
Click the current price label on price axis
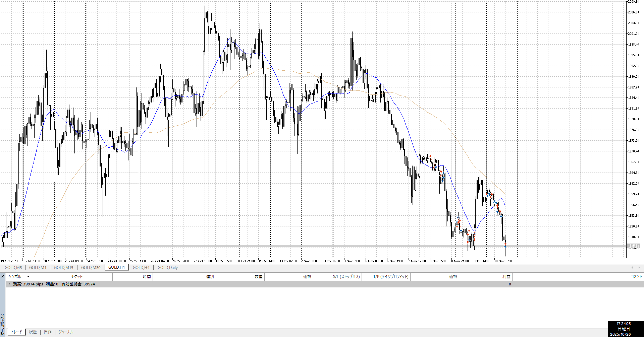point(634,246)
